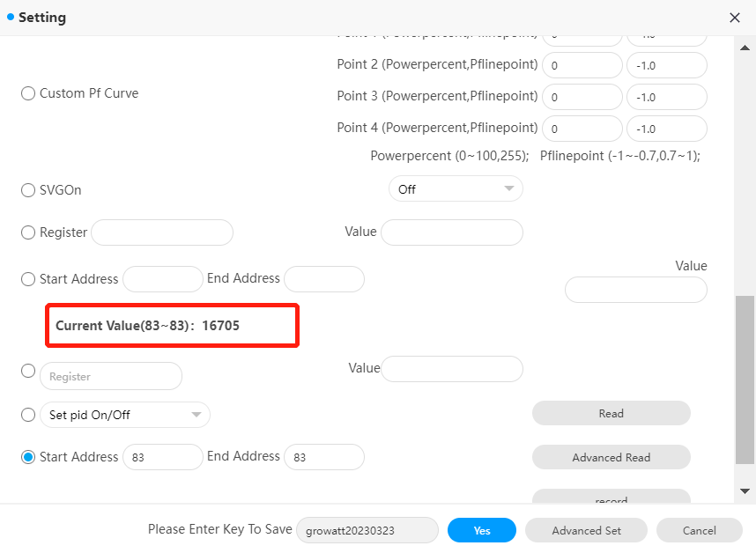Cancel the settings dialog
The height and width of the screenshot is (553, 756).
(699, 530)
